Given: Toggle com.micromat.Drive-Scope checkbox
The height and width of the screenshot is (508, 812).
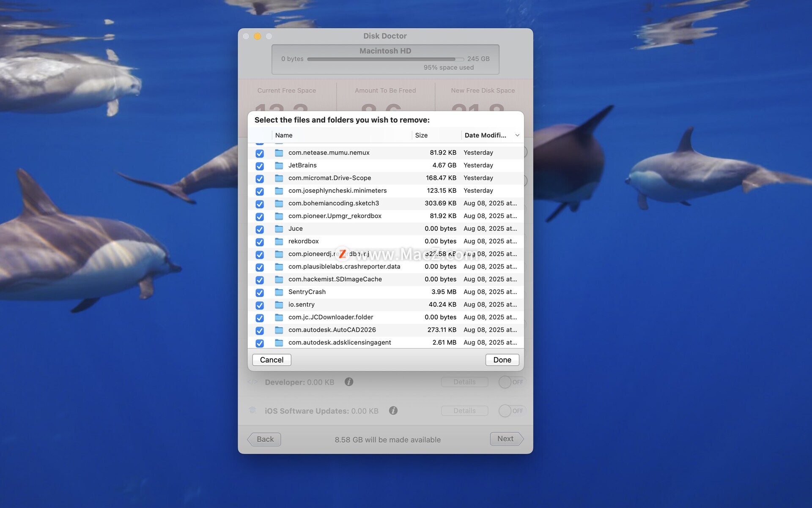Looking at the screenshot, I should pos(260,178).
